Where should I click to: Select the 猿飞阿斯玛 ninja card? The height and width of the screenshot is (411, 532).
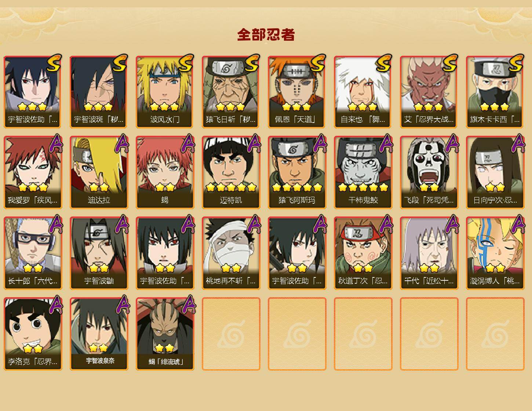(297, 172)
